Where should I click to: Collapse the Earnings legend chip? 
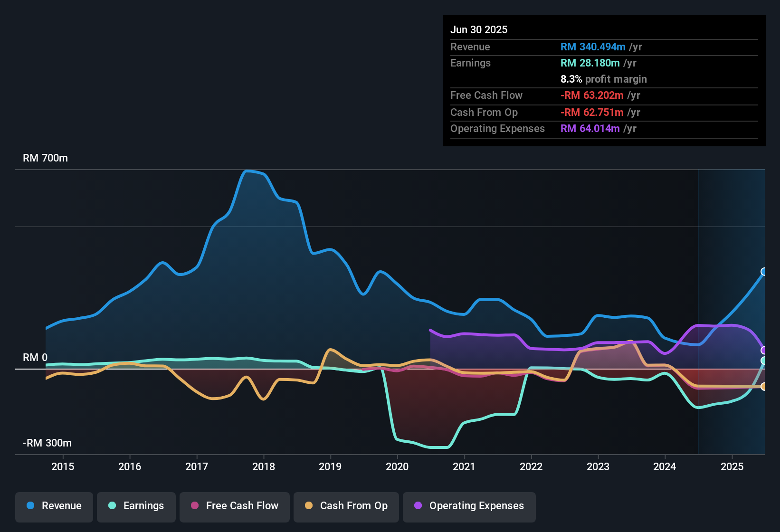136,506
